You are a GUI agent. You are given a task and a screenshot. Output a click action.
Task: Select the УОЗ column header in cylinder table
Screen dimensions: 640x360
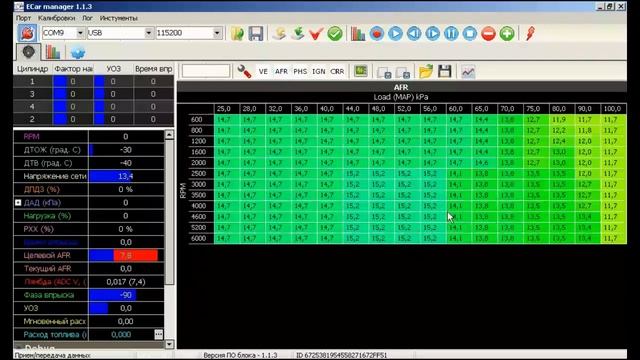click(113, 69)
